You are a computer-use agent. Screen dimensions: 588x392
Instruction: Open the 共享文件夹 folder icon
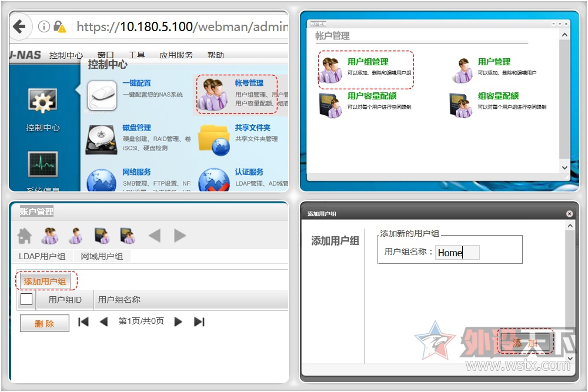(214, 140)
